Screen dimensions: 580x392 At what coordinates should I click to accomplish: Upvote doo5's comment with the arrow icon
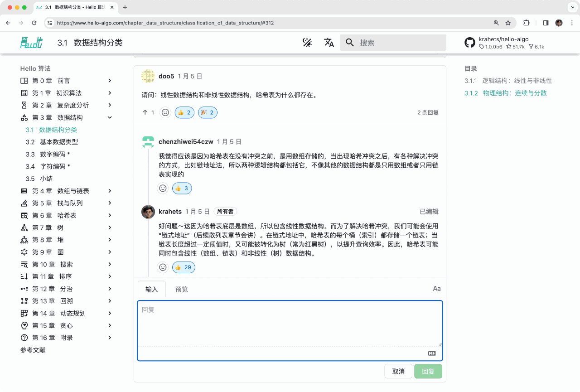tap(145, 112)
